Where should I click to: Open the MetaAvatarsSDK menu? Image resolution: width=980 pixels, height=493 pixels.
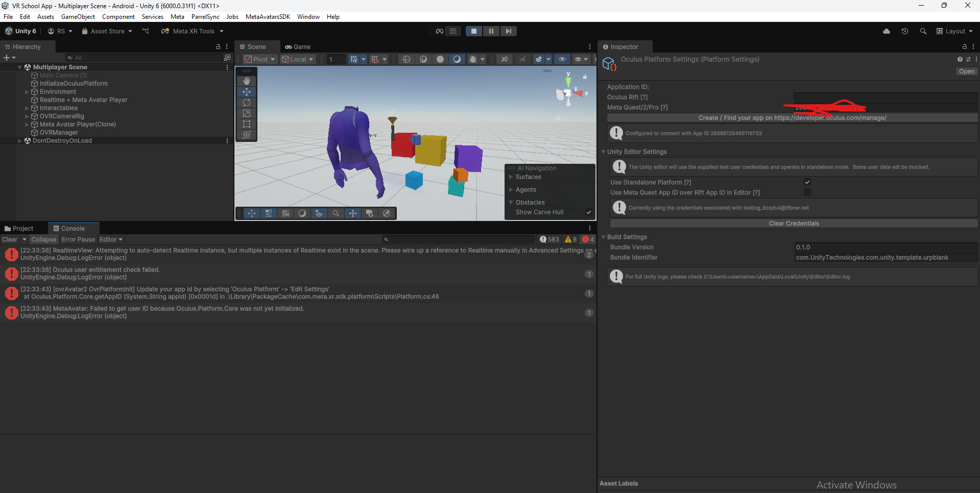click(x=268, y=16)
